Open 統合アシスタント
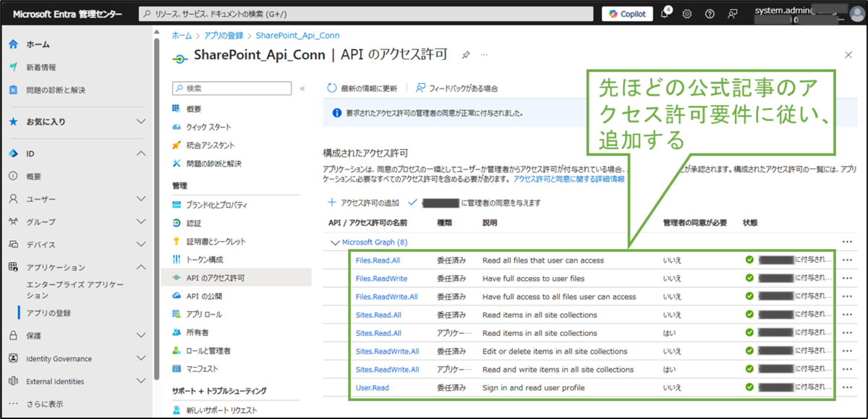Image resolution: width=868 pixels, height=419 pixels. pos(210,145)
